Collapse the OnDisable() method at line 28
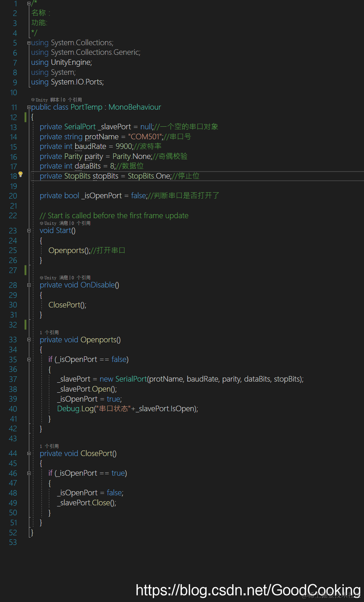Screen dimensions: 364x602 pyautogui.click(x=29, y=285)
